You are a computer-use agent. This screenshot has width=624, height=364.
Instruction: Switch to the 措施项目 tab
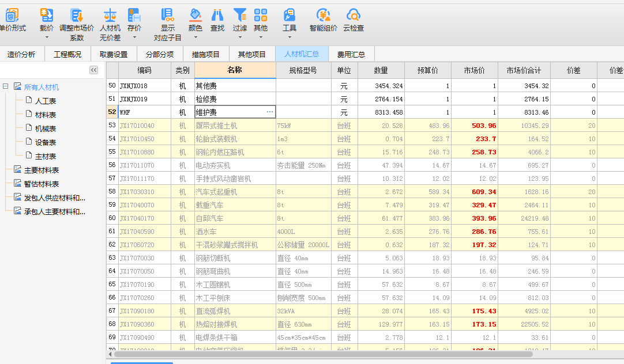click(x=206, y=55)
